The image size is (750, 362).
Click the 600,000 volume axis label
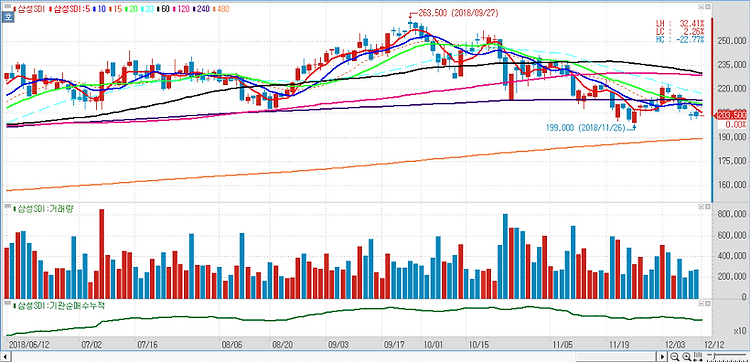pos(733,236)
